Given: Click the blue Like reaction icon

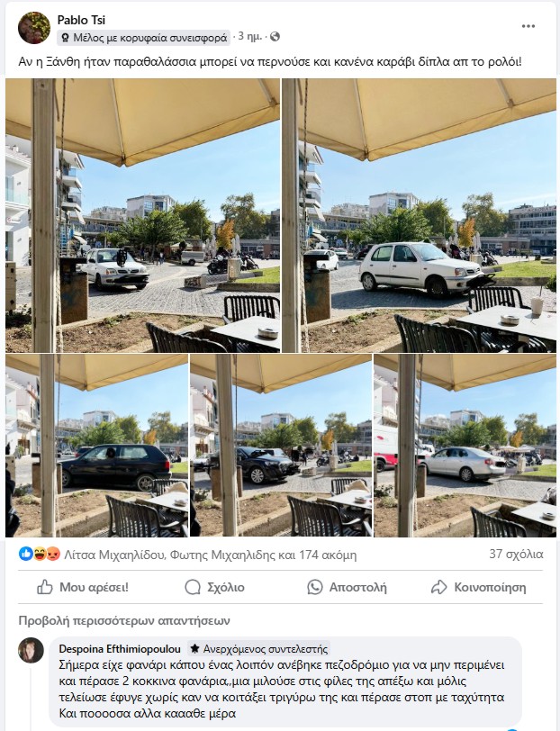Looking at the screenshot, I should tap(25, 554).
